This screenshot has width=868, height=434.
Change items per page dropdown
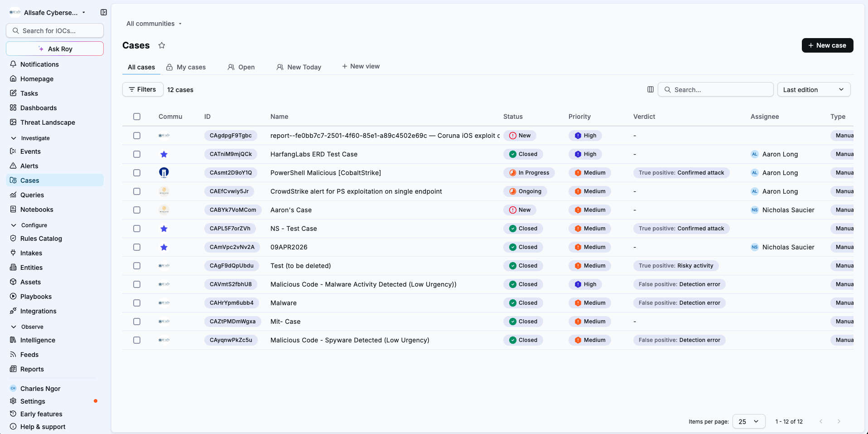(749, 421)
